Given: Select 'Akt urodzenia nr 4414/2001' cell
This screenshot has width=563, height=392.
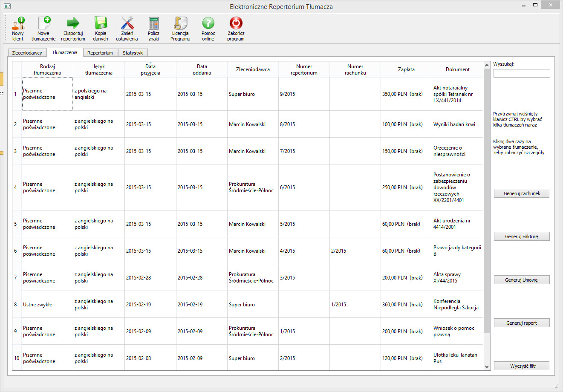Looking at the screenshot, I should 458,224.
